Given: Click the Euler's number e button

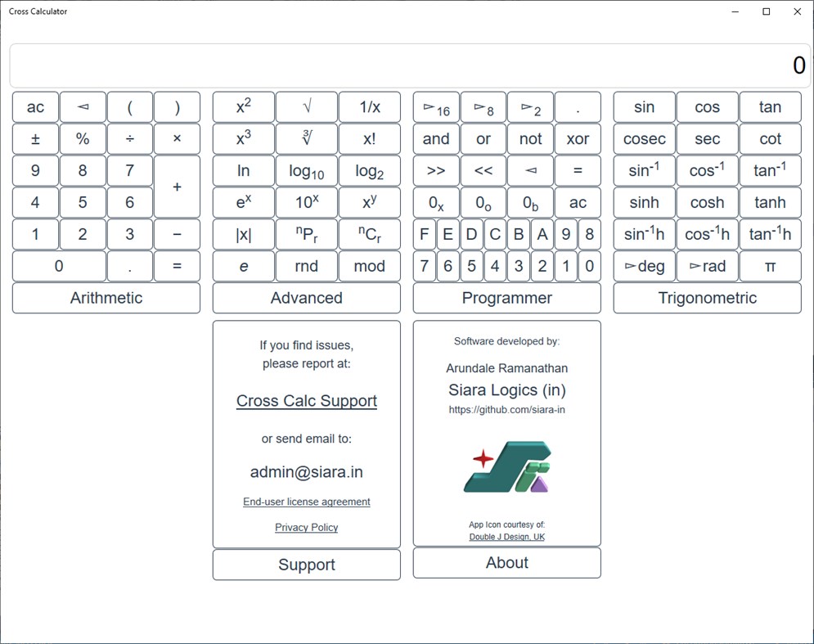Looking at the screenshot, I should click(243, 265).
